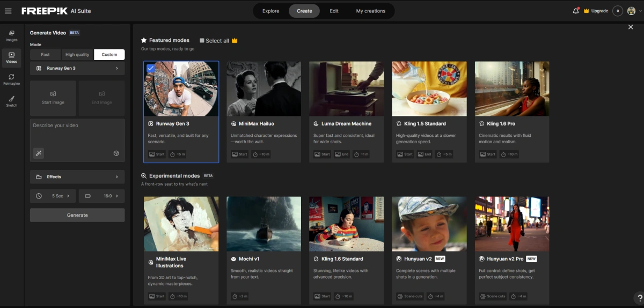The height and width of the screenshot is (308, 644).
Task: Open the hamburger menu
Action: click(x=8, y=11)
